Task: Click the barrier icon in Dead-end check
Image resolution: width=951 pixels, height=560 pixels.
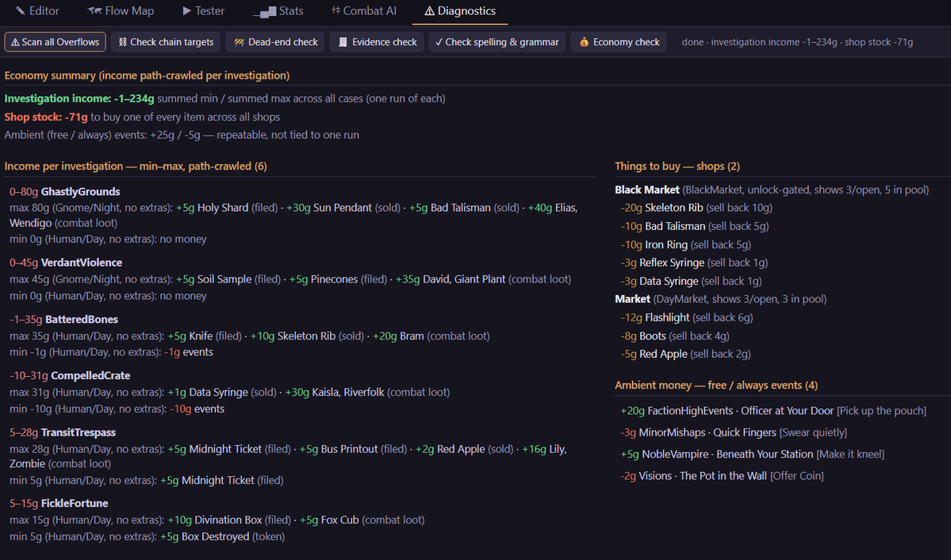Action: point(239,43)
